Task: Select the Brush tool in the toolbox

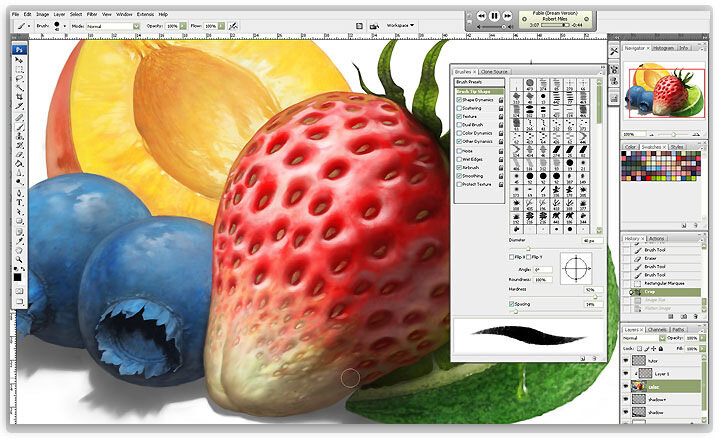Action: tap(19, 127)
